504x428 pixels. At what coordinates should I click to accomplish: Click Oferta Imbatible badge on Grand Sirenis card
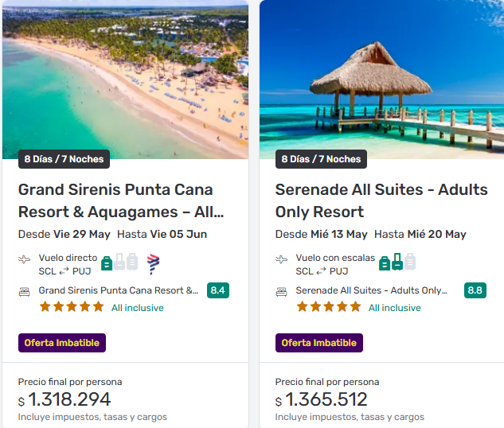62,343
